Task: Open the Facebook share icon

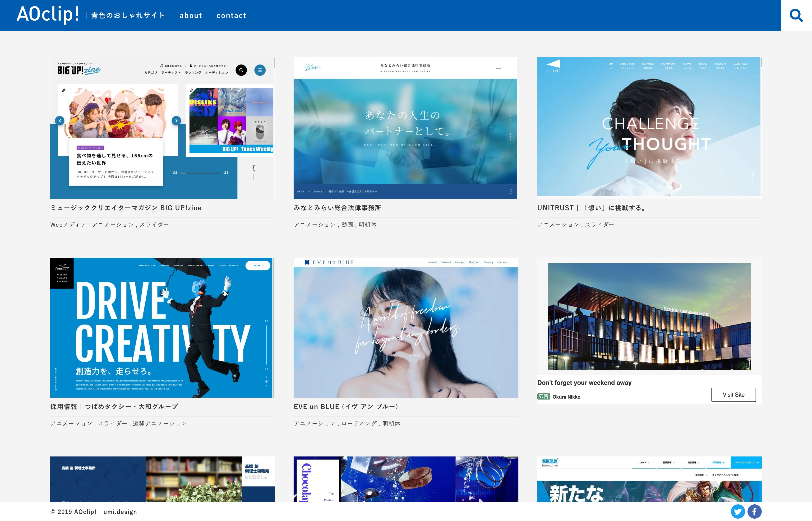Action: (x=754, y=511)
